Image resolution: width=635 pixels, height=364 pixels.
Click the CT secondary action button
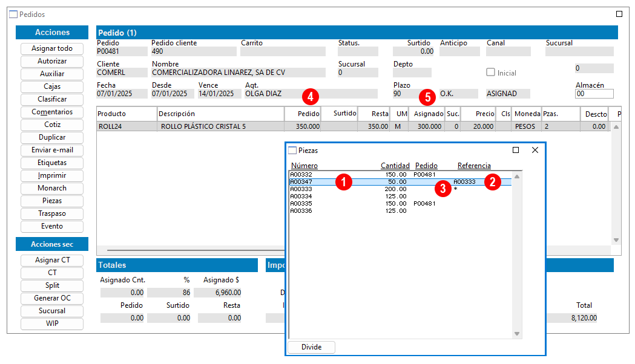(52, 273)
